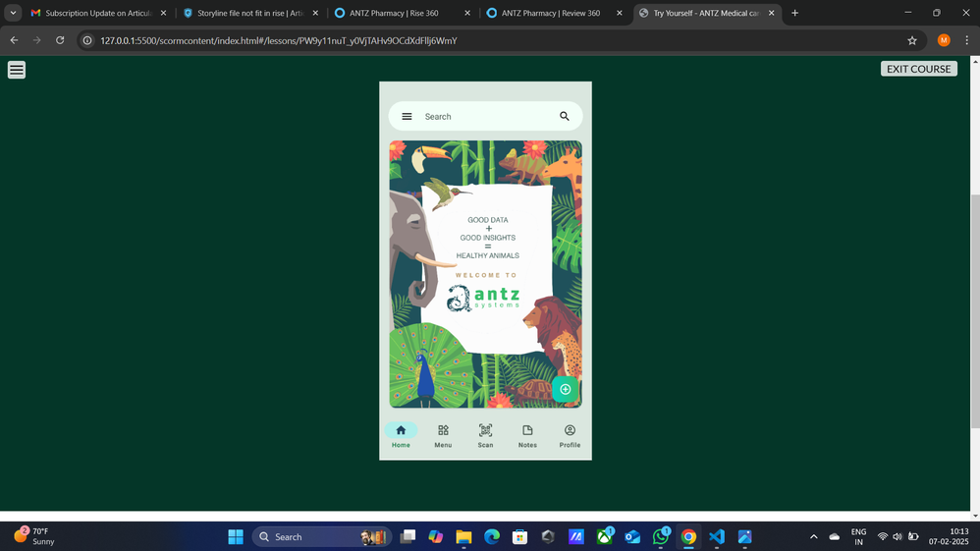Open network Wi-Fi settings in tray

click(x=883, y=536)
